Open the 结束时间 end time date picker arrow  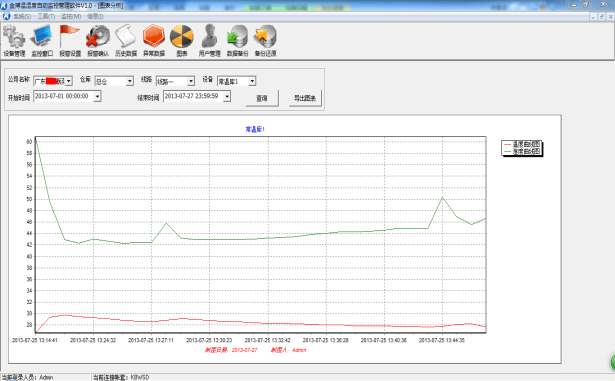coord(227,96)
